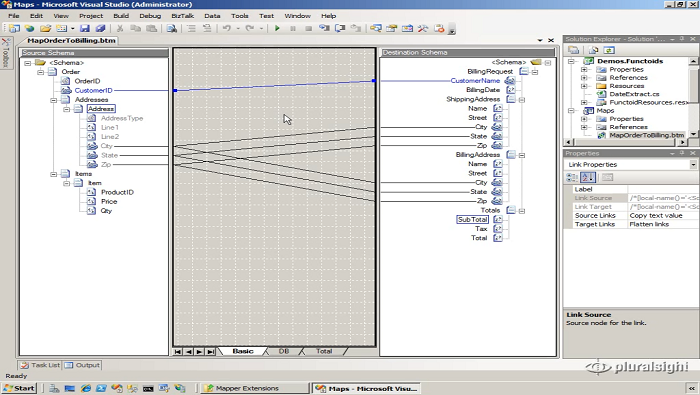The image size is (700, 395).
Task: Switch Properties grid to Alphabetical view
Action: 588,177
